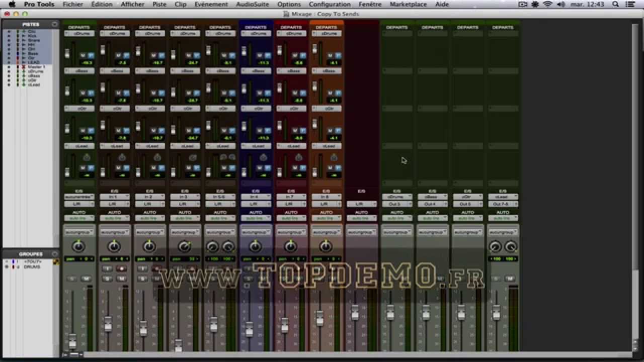Mute the dLead auxiliary channel
Screen dimensions: 644x362
click(510, 279)
